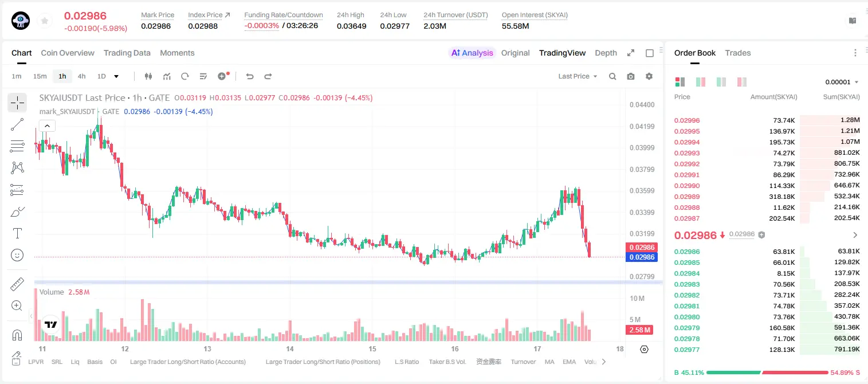868x384 pixels.
Task: Open the indicators icon in chart toolbar
Action: (x=167, y=76)
